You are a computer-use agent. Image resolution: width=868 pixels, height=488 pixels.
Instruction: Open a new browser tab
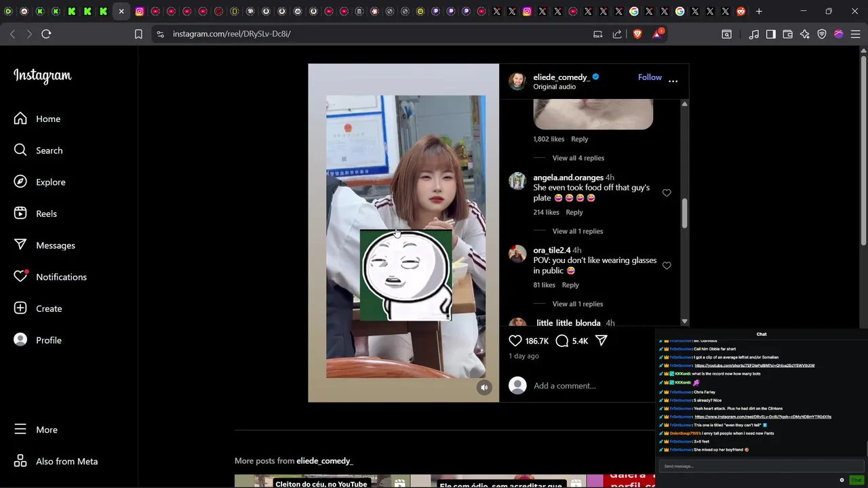pos(759,12)
